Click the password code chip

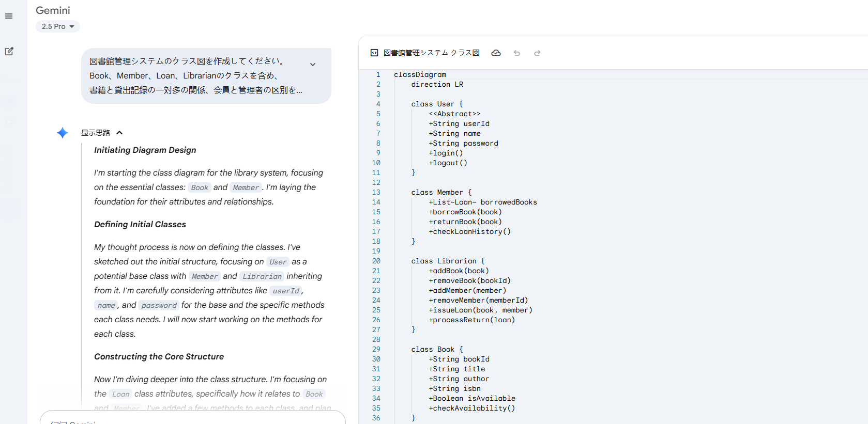click(x=159, y=305)
